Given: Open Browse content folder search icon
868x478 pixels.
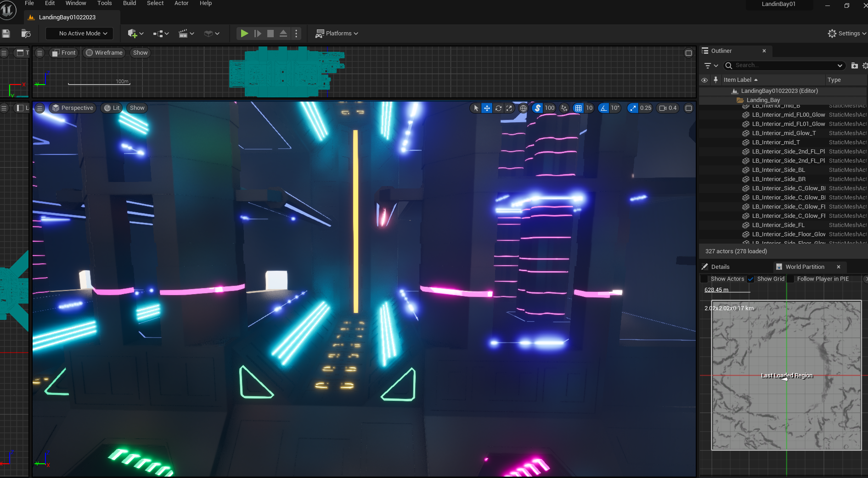Looking at the screenshot, I should click(26, 34).
